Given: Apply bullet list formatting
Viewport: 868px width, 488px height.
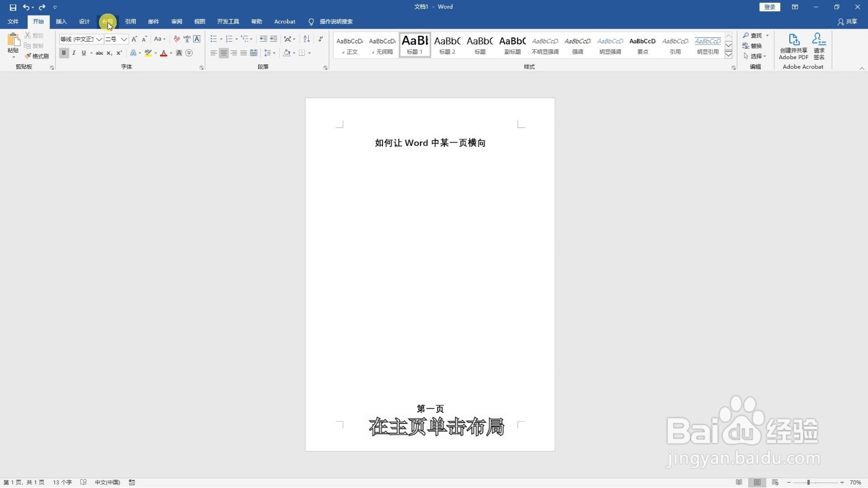Looking at the screenshot, I should (x=213, y=39).
